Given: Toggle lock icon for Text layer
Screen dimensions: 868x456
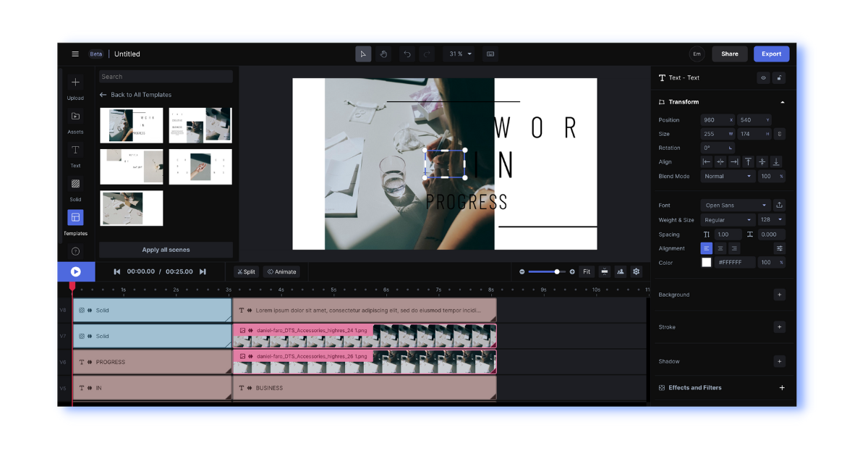Looking at the screenshot, I should 779,77.
